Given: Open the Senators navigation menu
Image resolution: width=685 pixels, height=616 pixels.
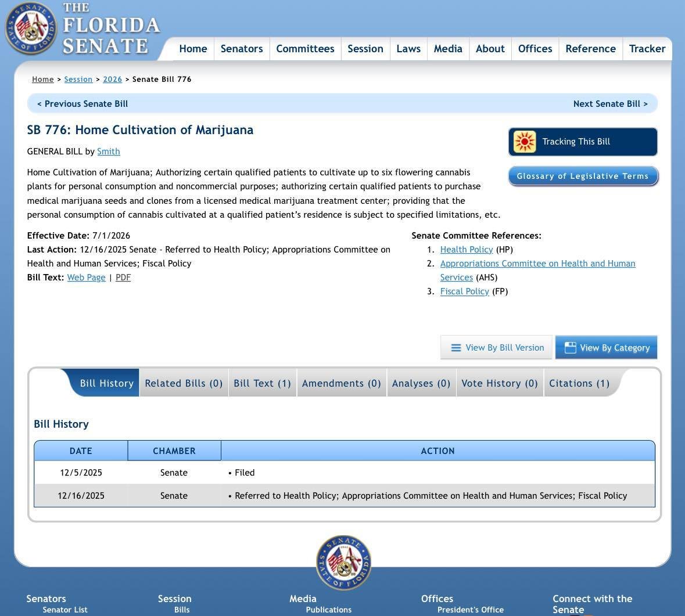Looking at the screenshot, I should point(242,49).
